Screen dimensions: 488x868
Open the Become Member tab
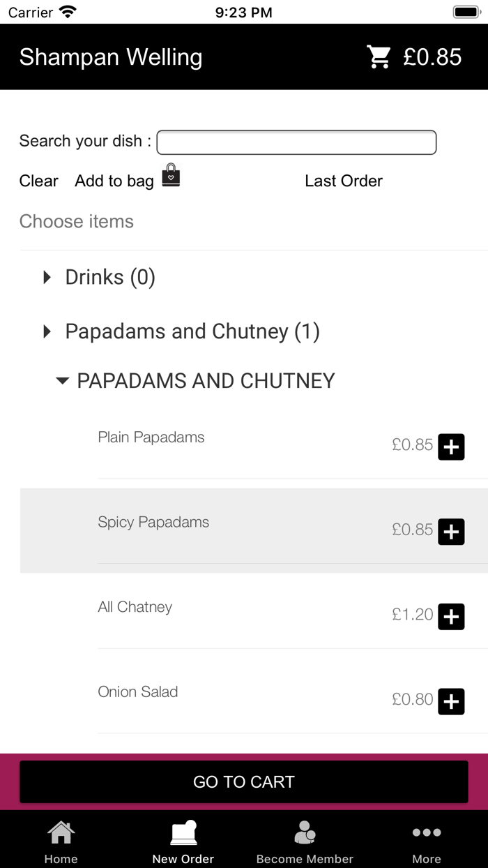point(305,840)
